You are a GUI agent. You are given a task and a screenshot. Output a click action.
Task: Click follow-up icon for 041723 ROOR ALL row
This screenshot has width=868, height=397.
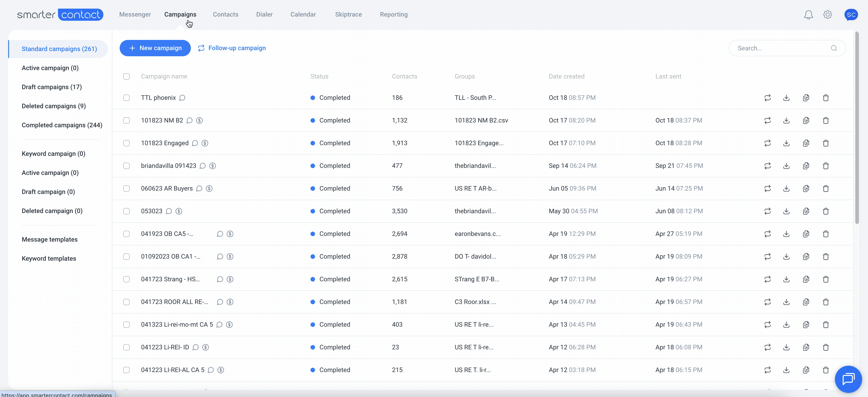pos(767,302)
